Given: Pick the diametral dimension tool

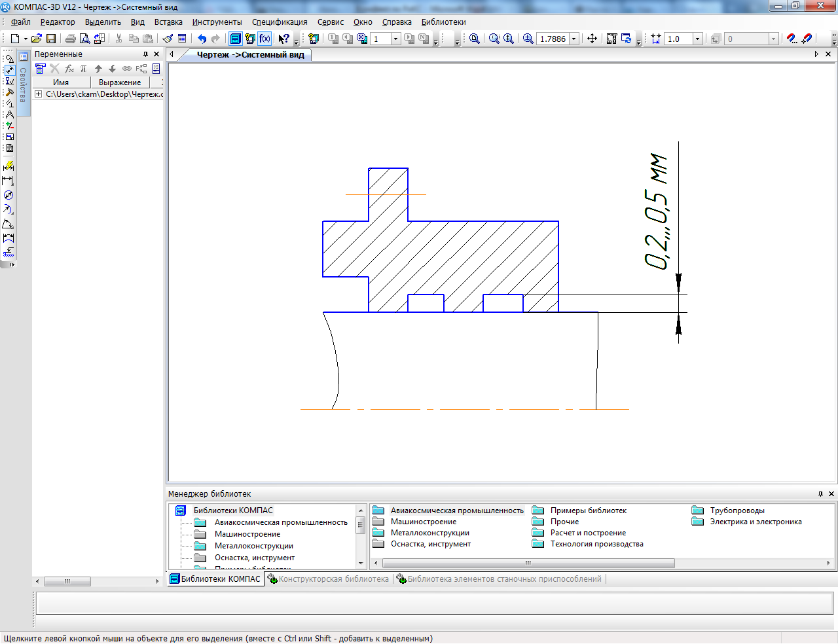Looking at the screenshot, I should click(x=9, y=195).
